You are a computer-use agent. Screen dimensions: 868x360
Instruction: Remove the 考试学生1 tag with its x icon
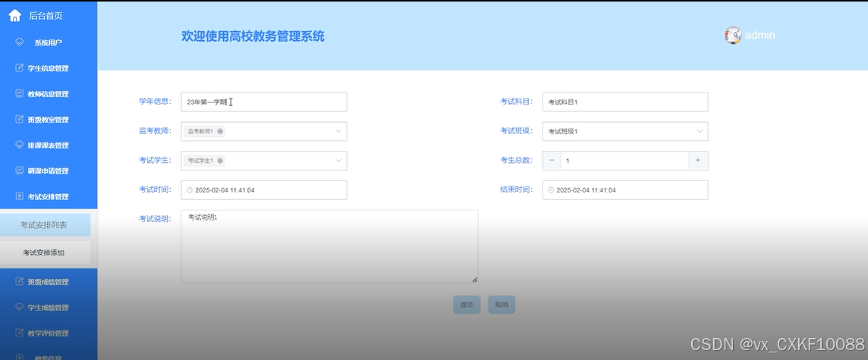[x=220, y=161]
